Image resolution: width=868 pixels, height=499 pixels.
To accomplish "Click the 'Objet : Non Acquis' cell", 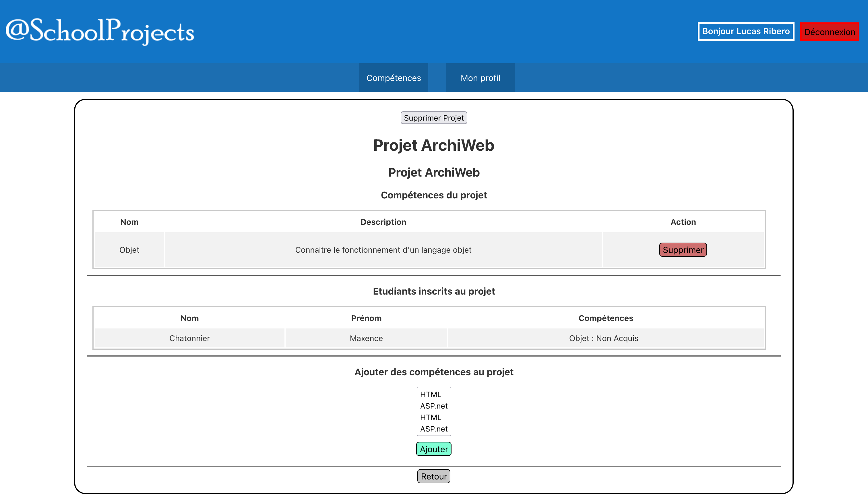I will (x=606, y=338).
